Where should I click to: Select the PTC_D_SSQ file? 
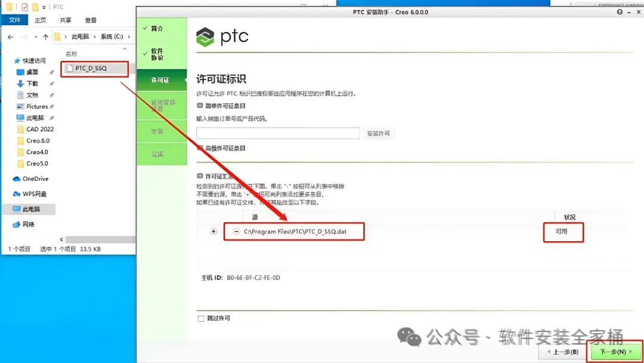point(94,68)
